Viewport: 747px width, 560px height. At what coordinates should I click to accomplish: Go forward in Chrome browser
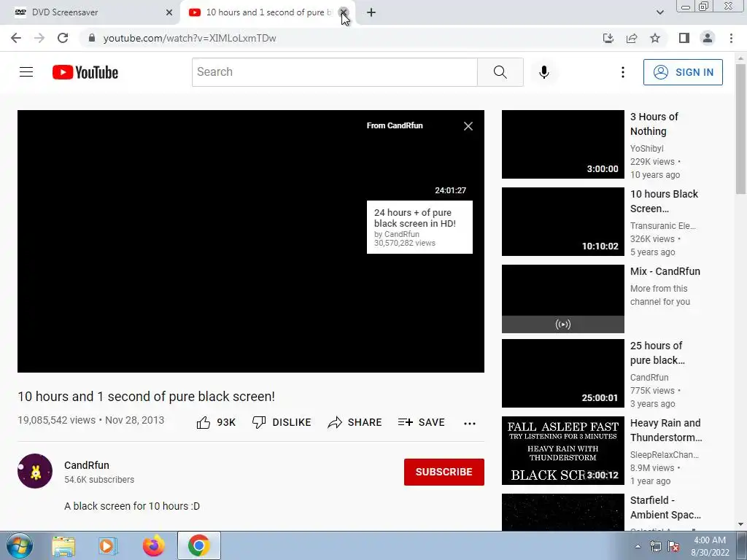(39, 38)
